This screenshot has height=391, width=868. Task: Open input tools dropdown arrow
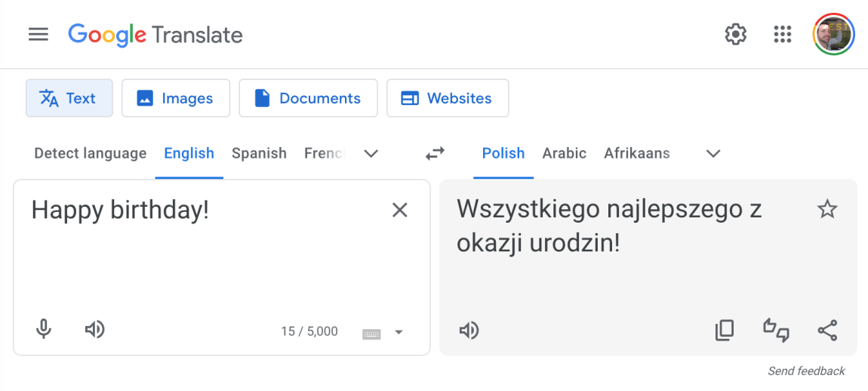point(399,332)
